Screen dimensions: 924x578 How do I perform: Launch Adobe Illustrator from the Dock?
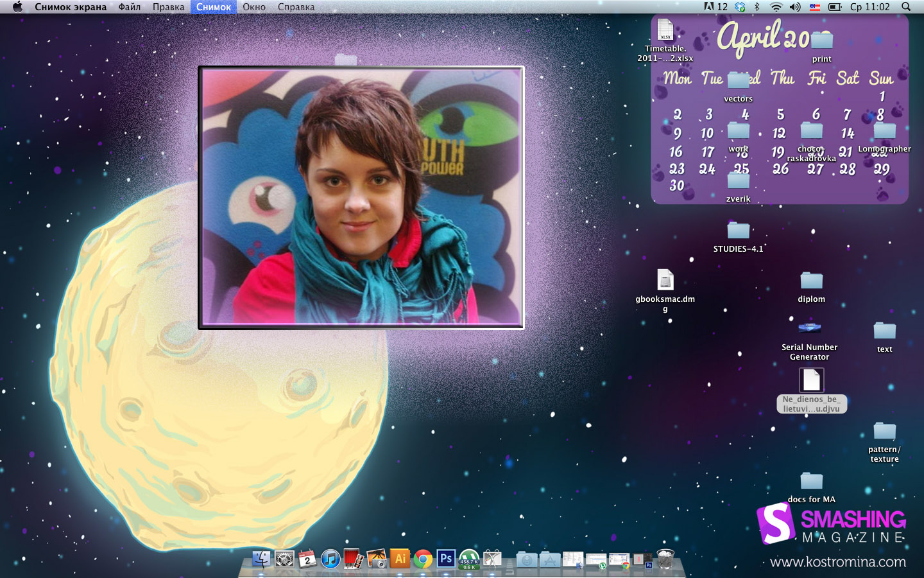[400, 559]
